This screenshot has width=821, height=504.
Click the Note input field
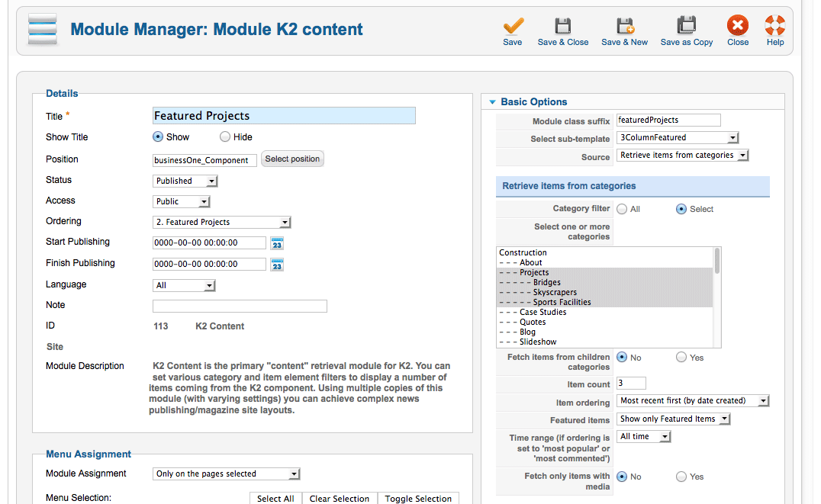coord(240,307)
